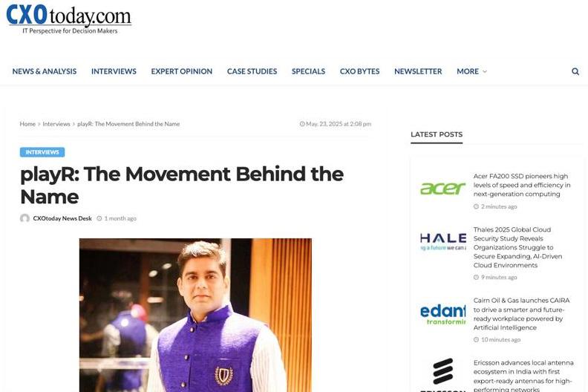Open the SPECIALS nav item
The width and height of the screenshot is (588, 392).
tap(308, 71)
